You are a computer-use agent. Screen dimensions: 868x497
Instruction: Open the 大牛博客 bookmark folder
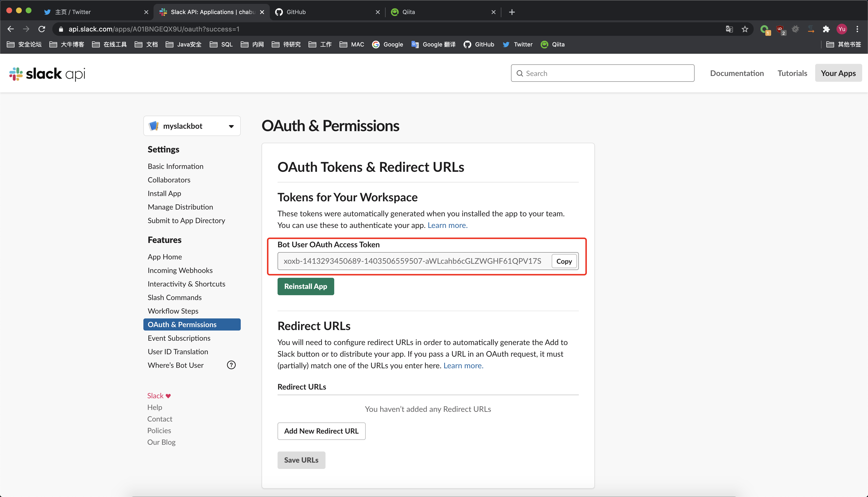(67, 44)
